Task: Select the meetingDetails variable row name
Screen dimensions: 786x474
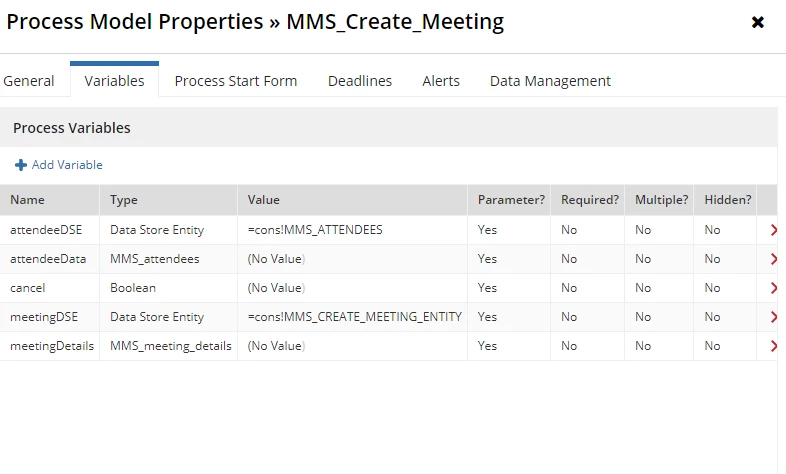Action: [x=52, y=346]
